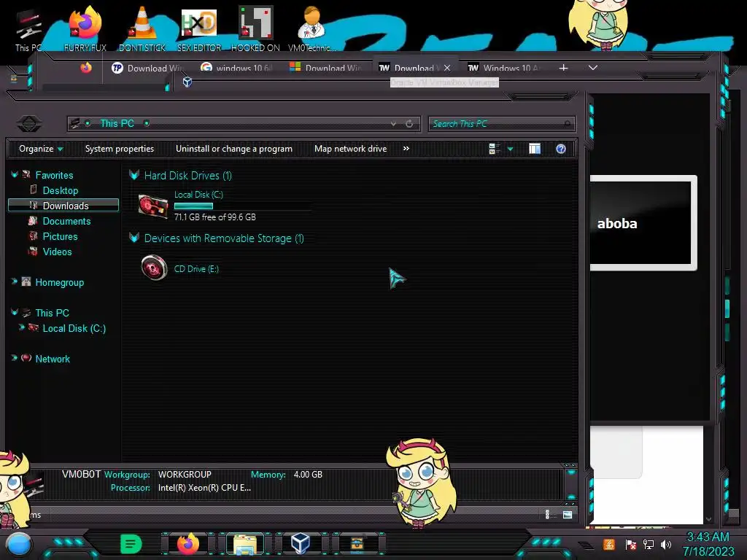Select Downloads in Favorites
This screenshot has height=560, width=747.
click(65, 206)
